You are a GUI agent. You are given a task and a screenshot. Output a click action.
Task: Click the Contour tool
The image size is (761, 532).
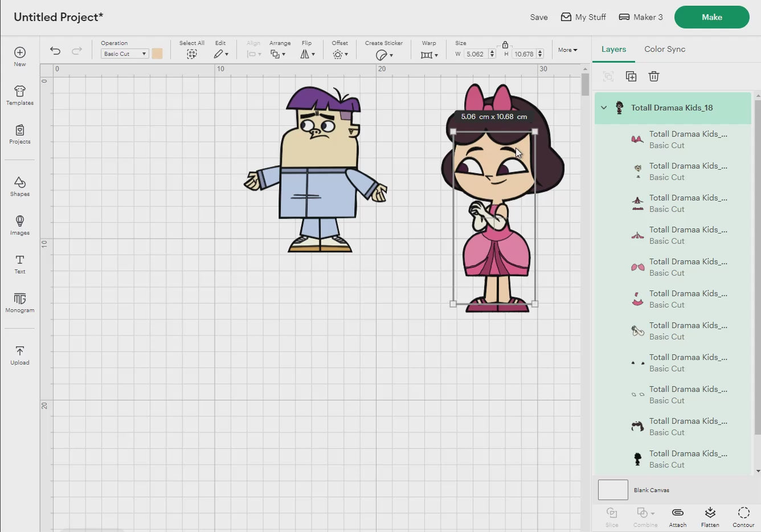pos(743,517)
